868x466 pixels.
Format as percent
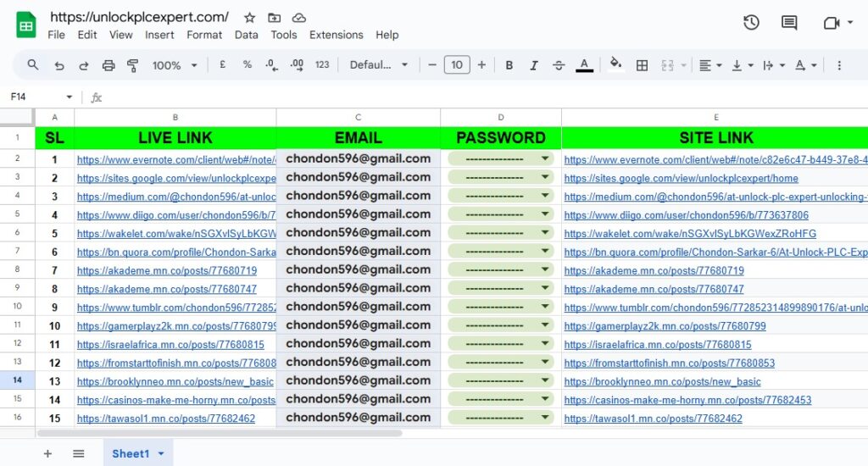(x=248, y=64)
